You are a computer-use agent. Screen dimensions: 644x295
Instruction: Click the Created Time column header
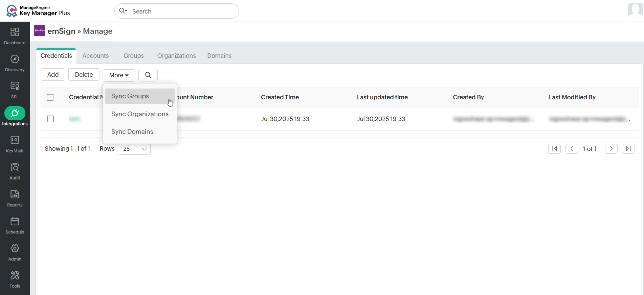pyautogui.click(x=280, y=97)
